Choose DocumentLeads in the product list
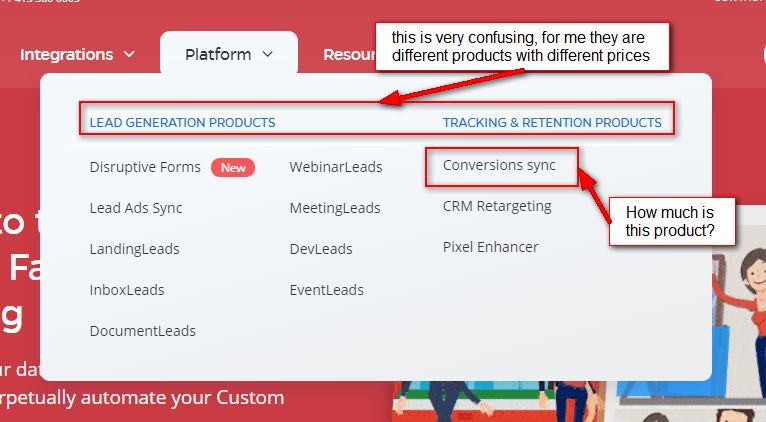 click(142, 331)
